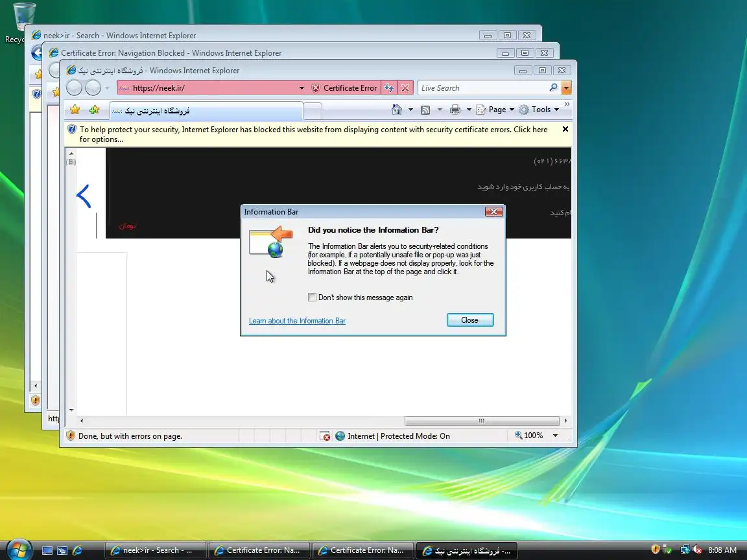This screenshot has height=560, width=747.
Task: Click the 8:08 AM taskbar clock
Action: [722, 550]
